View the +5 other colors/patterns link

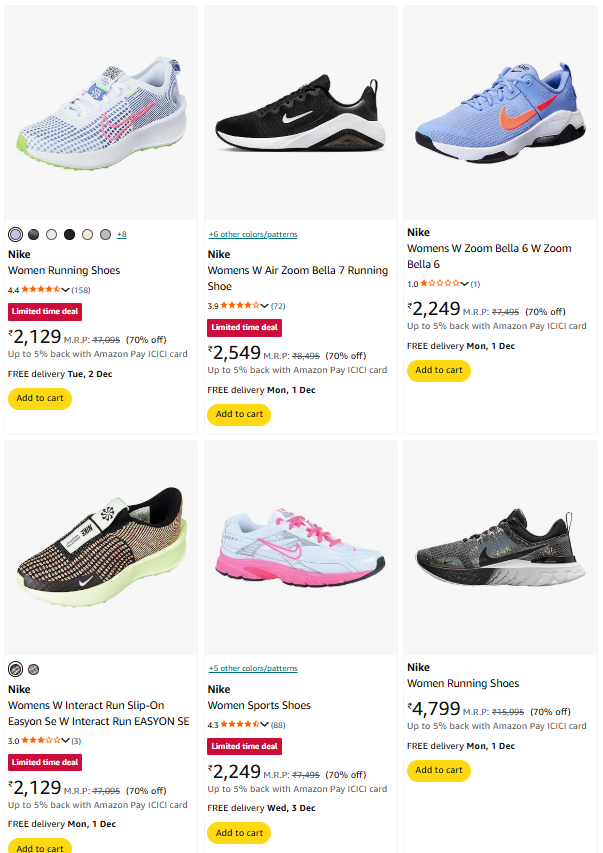click(252, 668)
